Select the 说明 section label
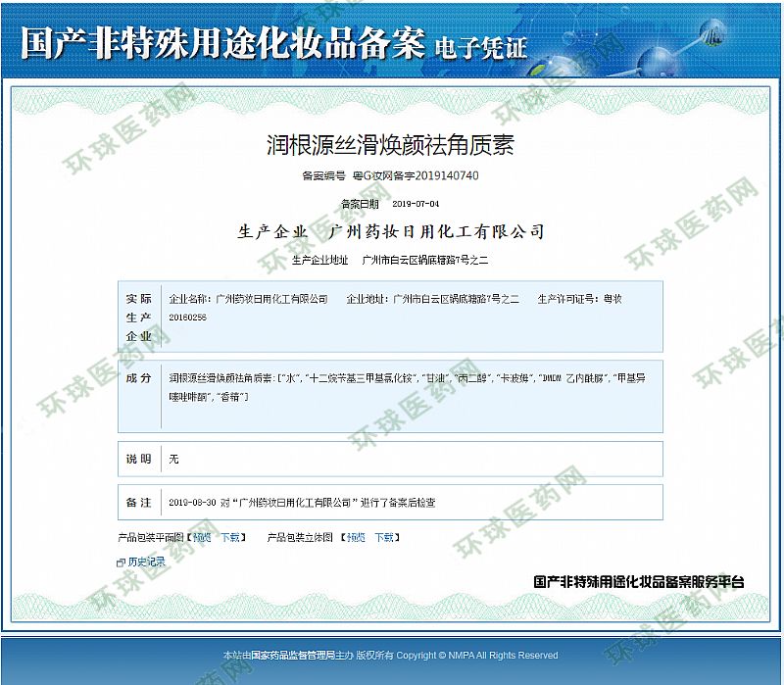The height and width of the screenshot is (685, 784). pyautogui.click(x=138, y=459)
